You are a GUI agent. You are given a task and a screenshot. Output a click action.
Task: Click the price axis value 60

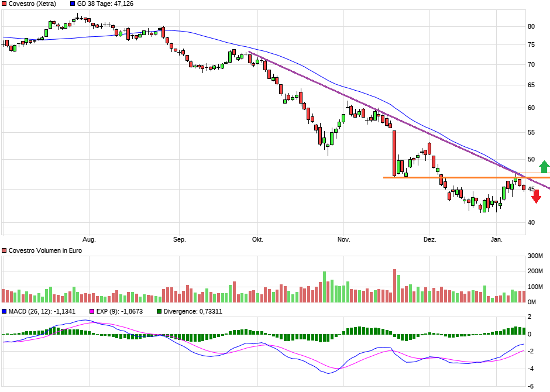tap(531, 108)
